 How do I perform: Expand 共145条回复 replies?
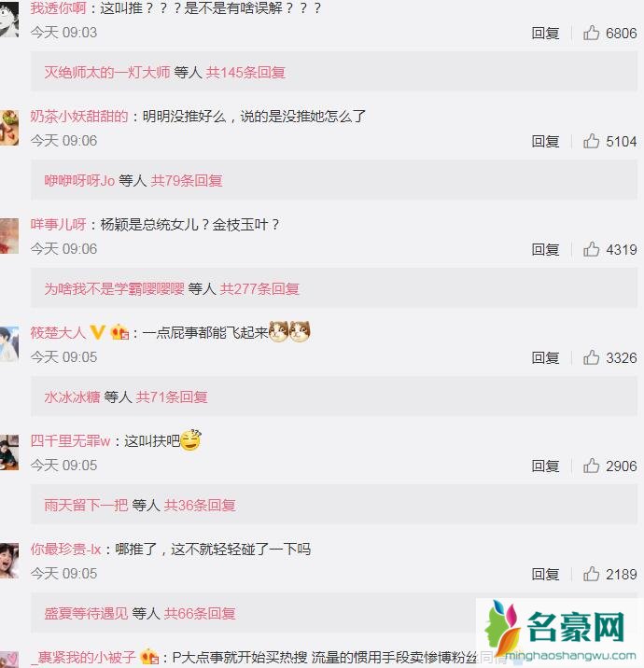coord(245,73)
